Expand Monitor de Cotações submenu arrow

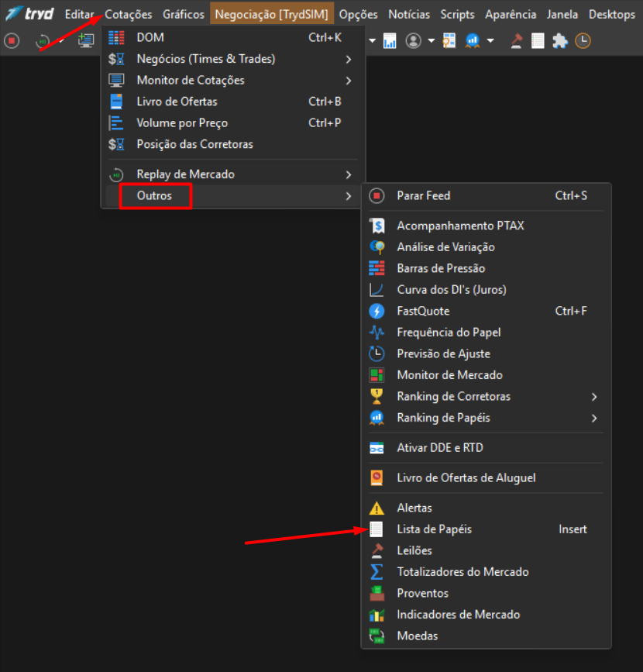coord(349,81)
